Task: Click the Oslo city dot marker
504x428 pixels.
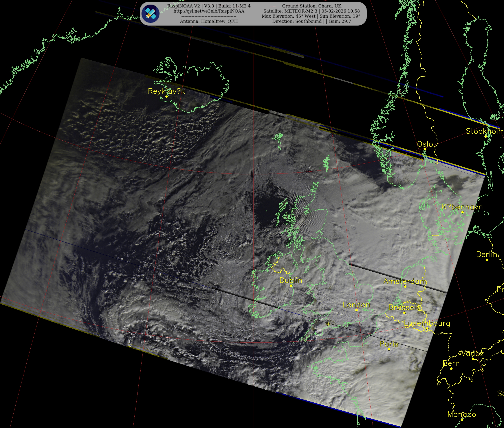Action: pos(425,149)
